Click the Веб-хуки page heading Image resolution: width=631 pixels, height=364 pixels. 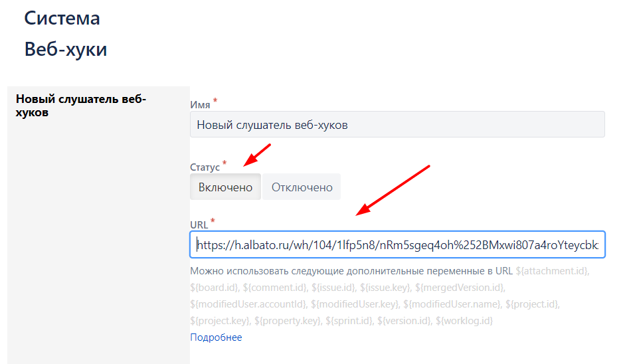pos(65,50)
